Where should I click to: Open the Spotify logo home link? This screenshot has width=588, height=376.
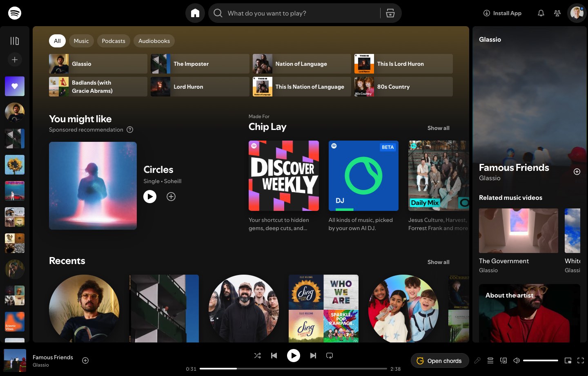coord(15,13)
